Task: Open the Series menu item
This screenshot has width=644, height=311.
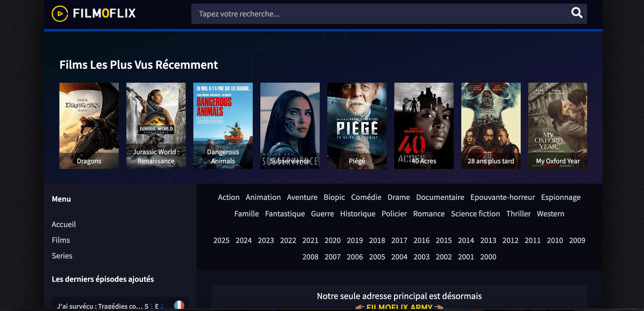Action: [62, 256]
